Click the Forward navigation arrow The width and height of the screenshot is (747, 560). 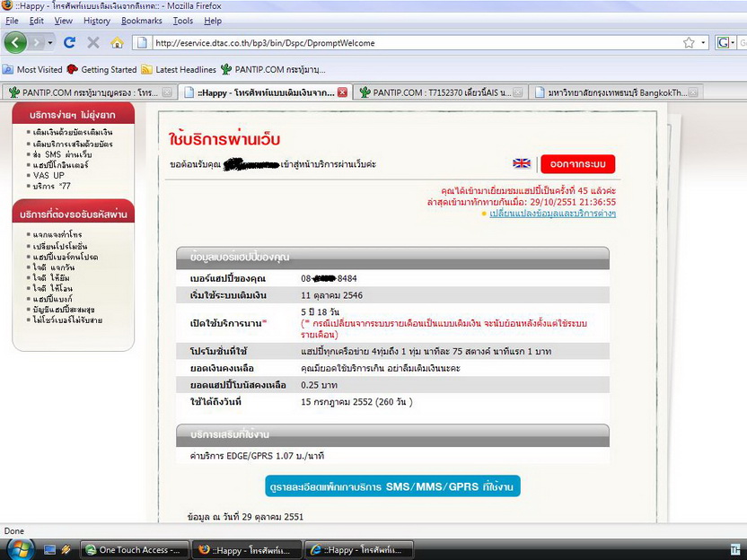coord(36,43)
